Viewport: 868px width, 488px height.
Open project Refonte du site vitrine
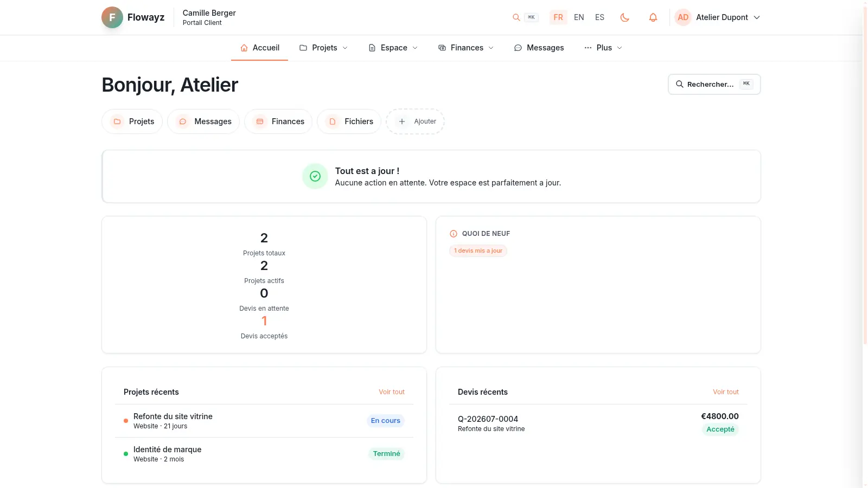coord(264,421)
